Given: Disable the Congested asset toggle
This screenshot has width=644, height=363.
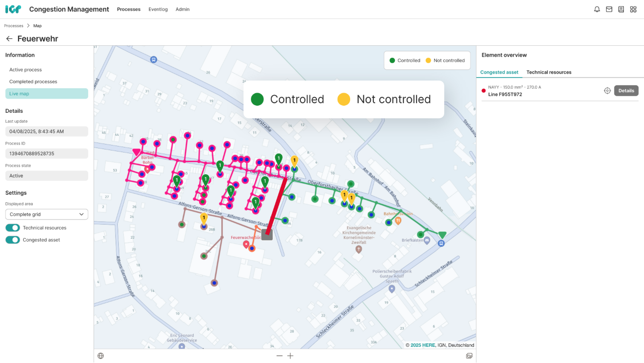Looking at the screenshot, I should (x=13, y=240).
